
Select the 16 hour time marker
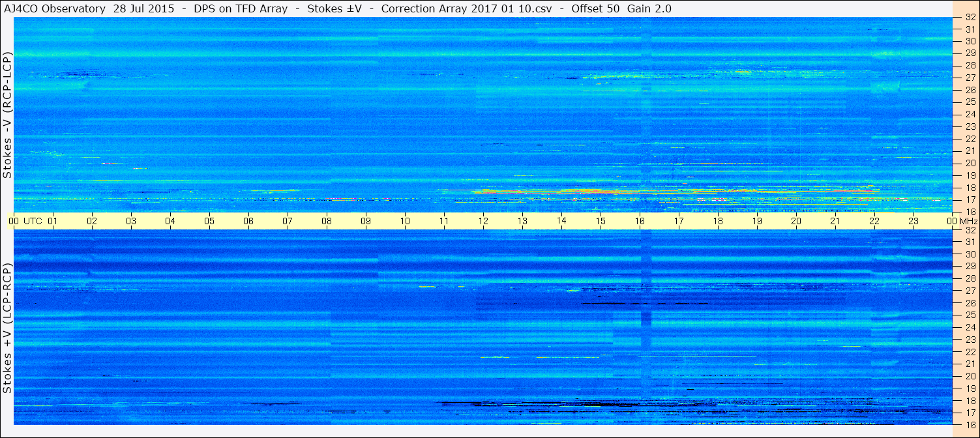[x=640, y=222]
